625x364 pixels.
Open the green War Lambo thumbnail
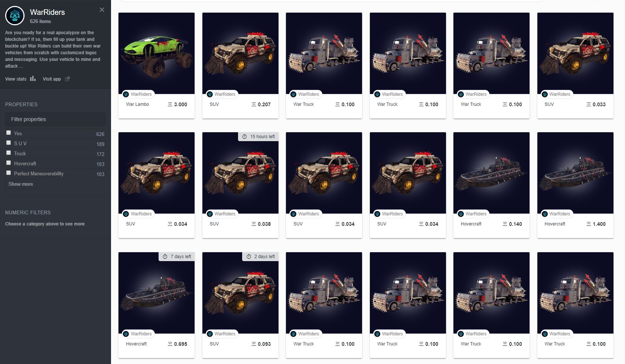coord(156,53)
